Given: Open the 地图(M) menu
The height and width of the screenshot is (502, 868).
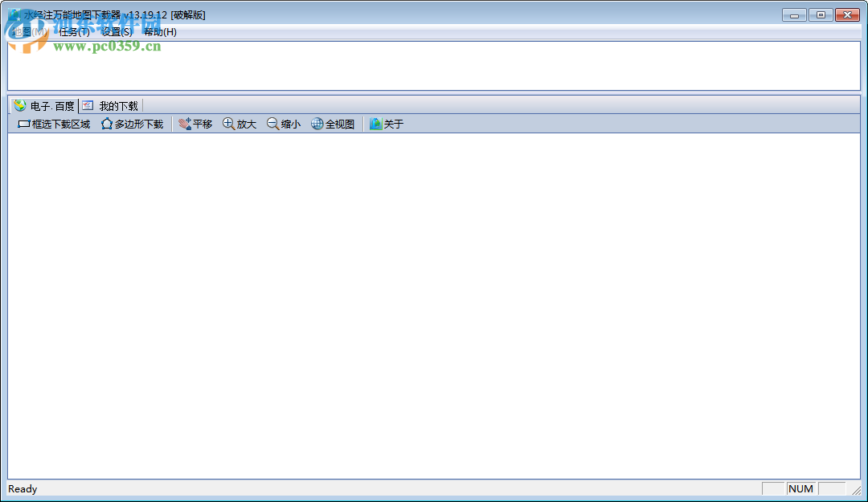Looking at the screenshot, I should click(x=30, y=32).
